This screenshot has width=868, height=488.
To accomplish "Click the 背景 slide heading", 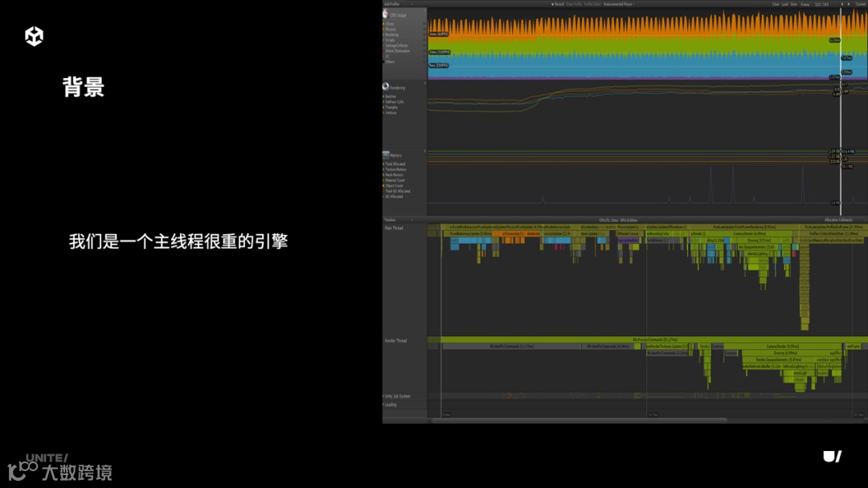I will 83,87.
